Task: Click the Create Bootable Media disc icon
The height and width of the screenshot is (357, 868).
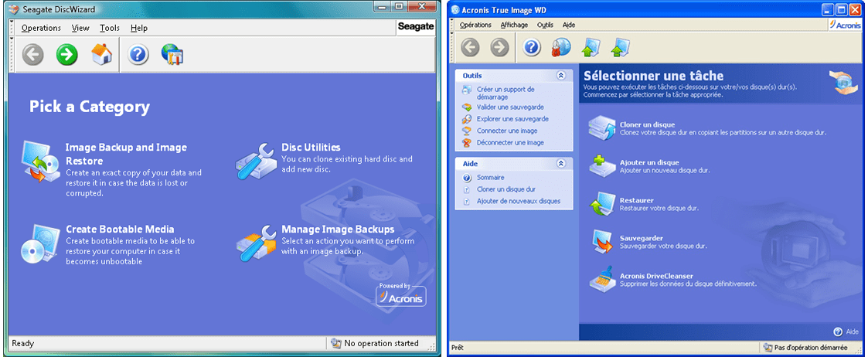Action: 40,243
